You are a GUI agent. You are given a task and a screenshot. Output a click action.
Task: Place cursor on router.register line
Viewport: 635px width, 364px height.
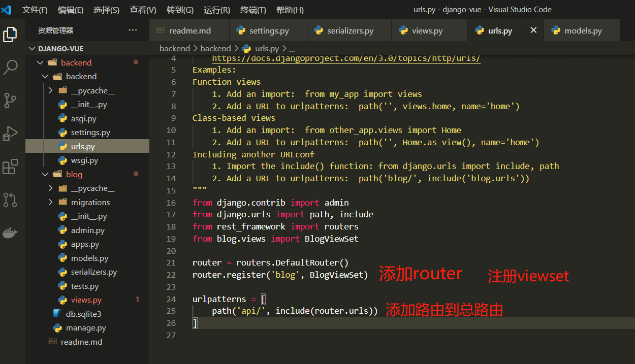tap(280, 275)
